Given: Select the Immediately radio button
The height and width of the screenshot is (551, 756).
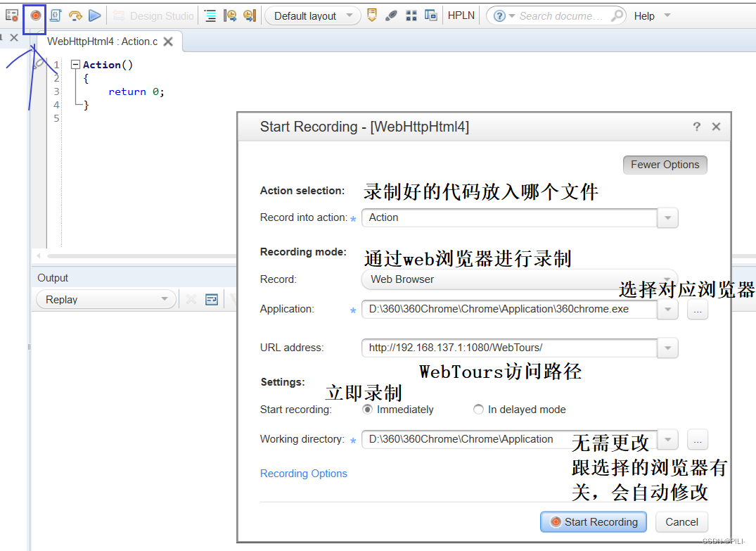Looking at the screenshot, I should (367, 409).
